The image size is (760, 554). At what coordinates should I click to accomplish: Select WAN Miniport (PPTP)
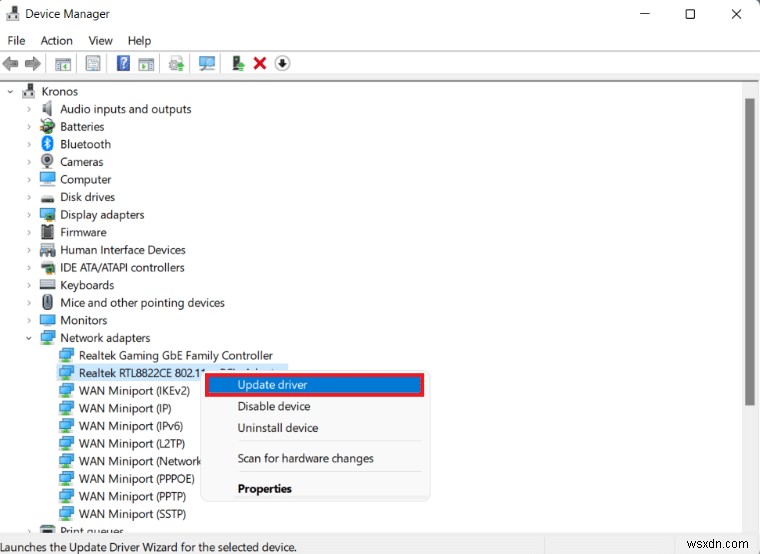132,496
